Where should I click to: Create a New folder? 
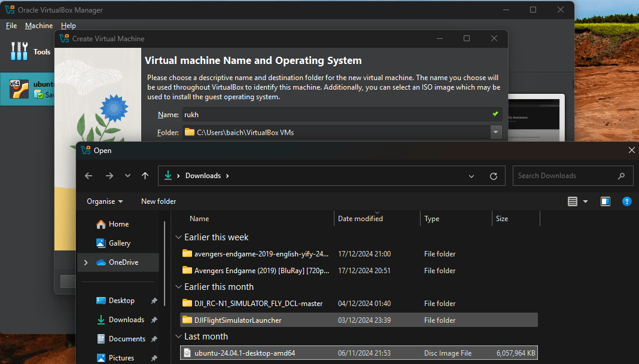tap(159, 201)
